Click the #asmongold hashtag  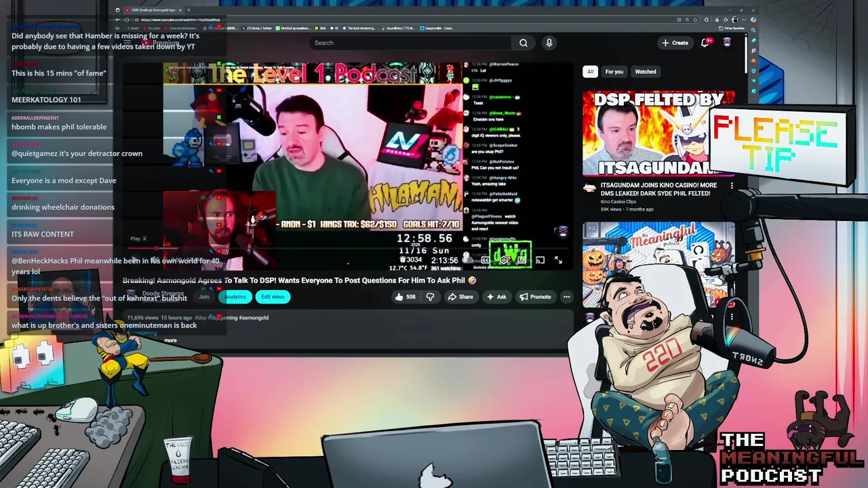[254, 317]
